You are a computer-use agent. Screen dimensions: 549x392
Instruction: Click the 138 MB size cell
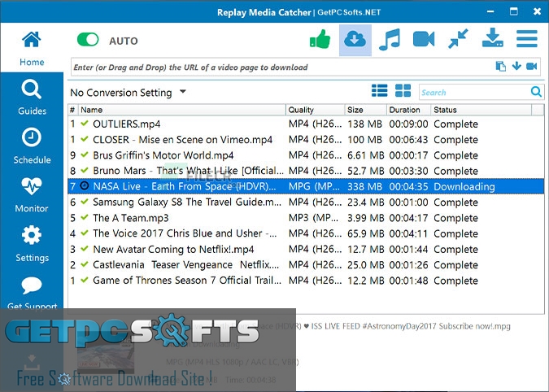coord(365,124)
